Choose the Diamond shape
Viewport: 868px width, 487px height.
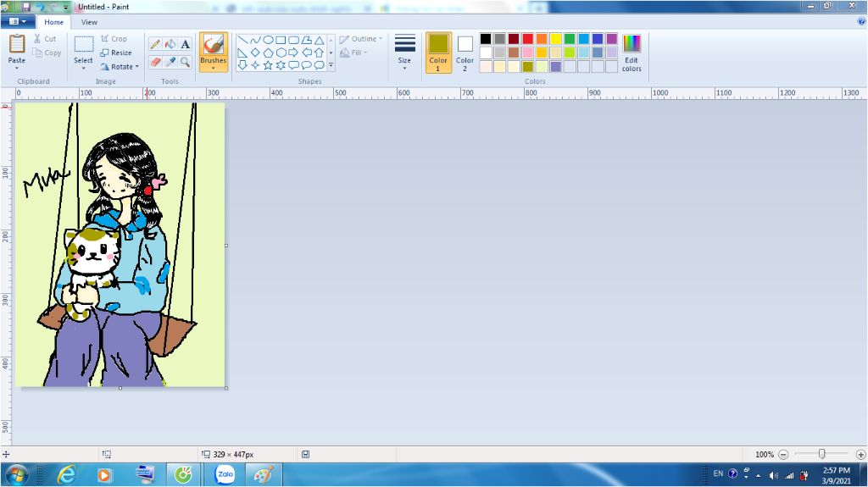point(255,53)
